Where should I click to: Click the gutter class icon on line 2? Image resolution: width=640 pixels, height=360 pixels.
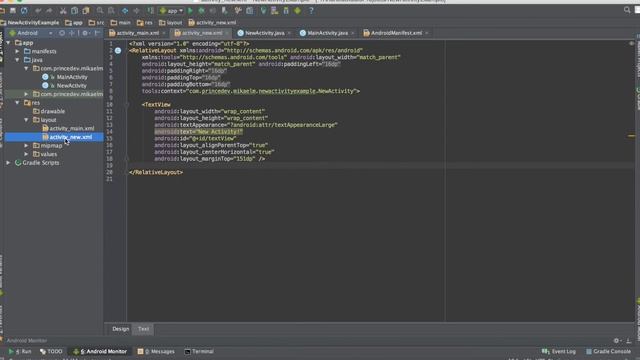tap(118, 51)
